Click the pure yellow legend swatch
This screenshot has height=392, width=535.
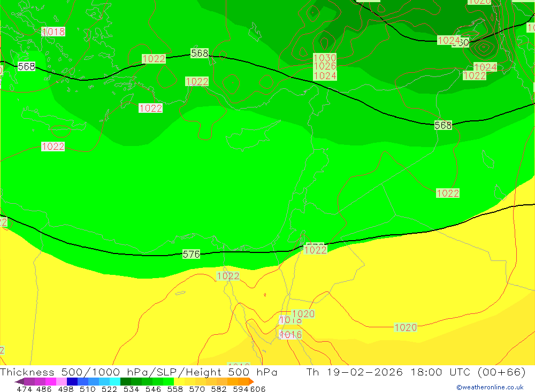pyautogui.click(x=179, y=381)
